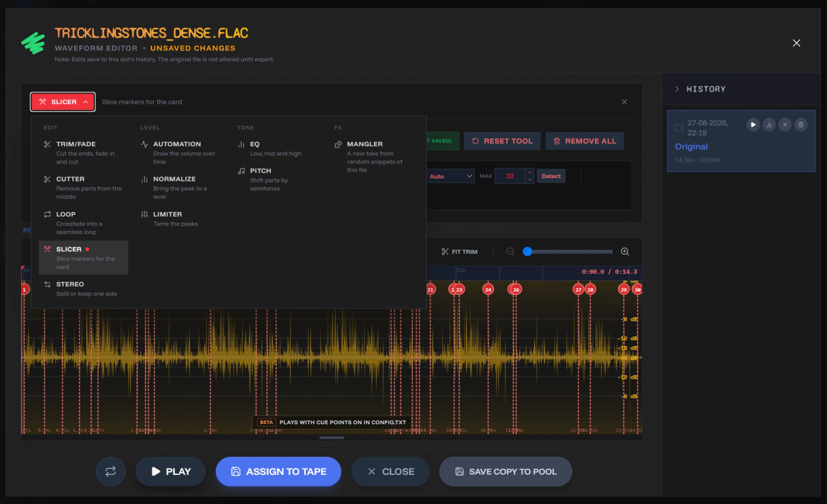This screenshot has width=827, height=504.
Task: Select slice marker 27
Action: click(x=578, y=290)
